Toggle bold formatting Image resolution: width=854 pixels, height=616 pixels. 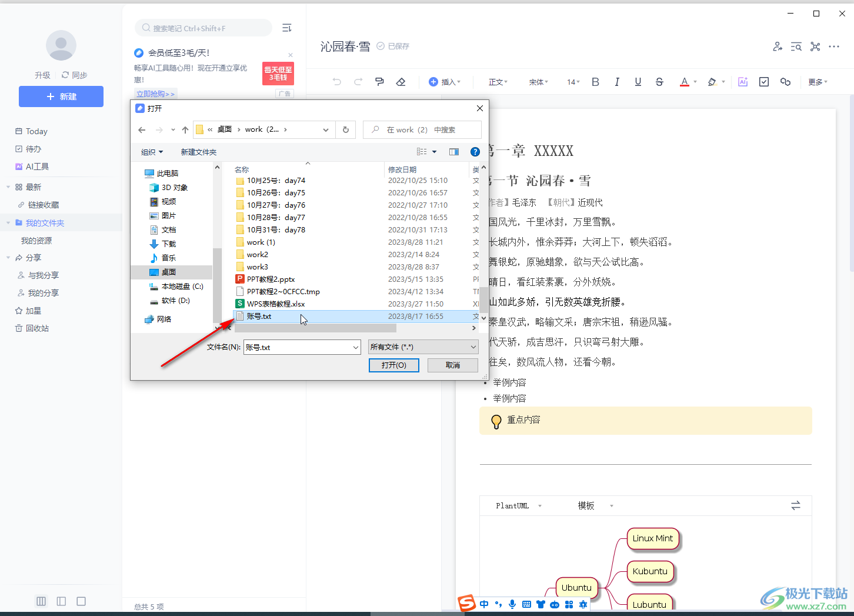click(x=595, y=82)
